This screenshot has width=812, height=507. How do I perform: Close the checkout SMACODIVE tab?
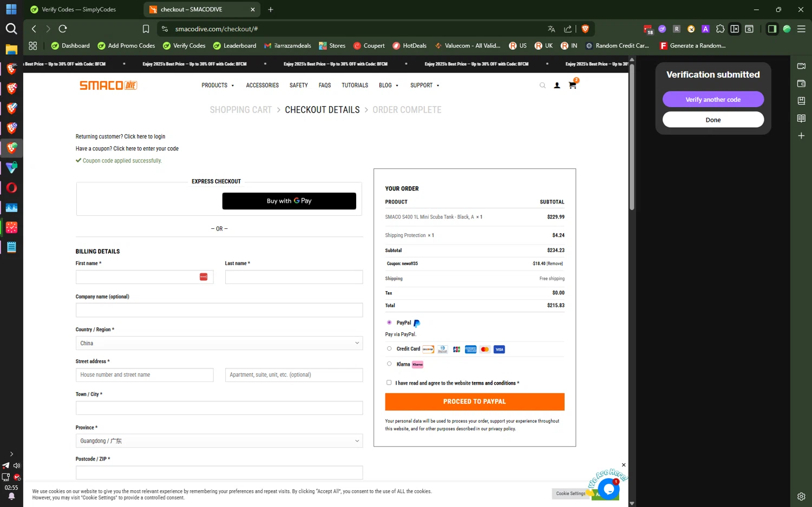click(x=253, y=9)
